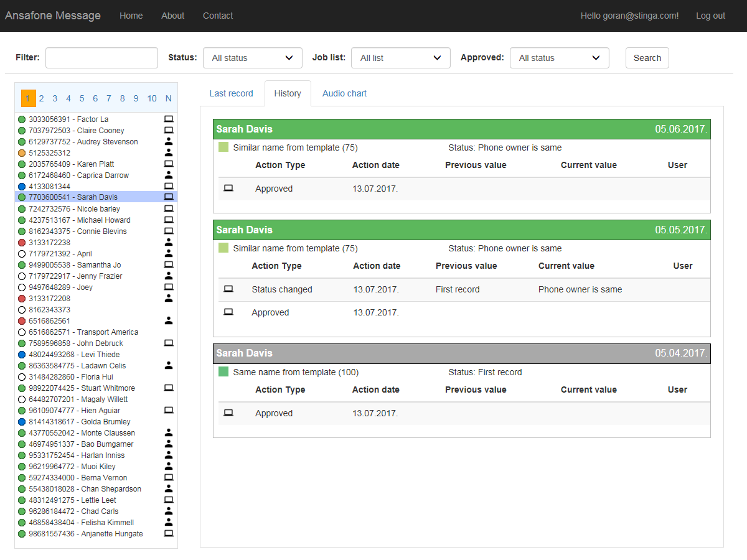
Task: Switch to the Last record tab
Action: pyautogui.click(x=231, y=93)
